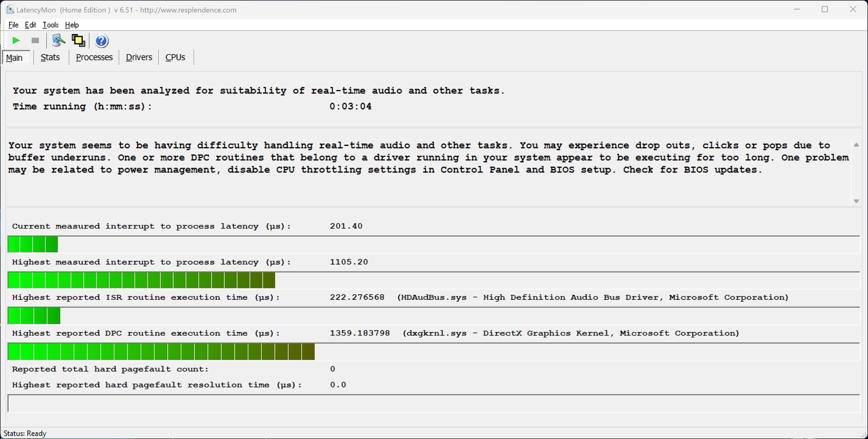Switch to the Main tab
The width and height of the screenshot is (868, 439).
pos(16,57)
